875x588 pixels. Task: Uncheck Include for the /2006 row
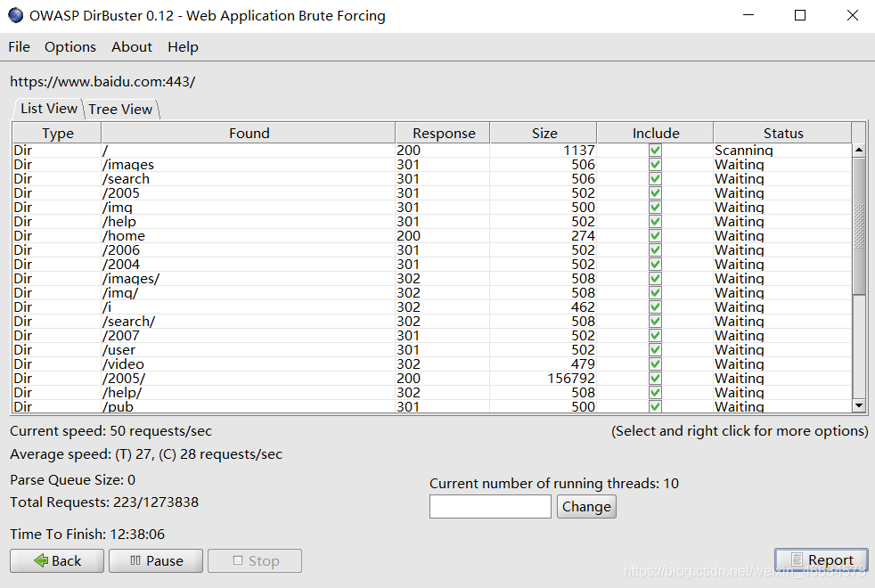tap(655, 250)
